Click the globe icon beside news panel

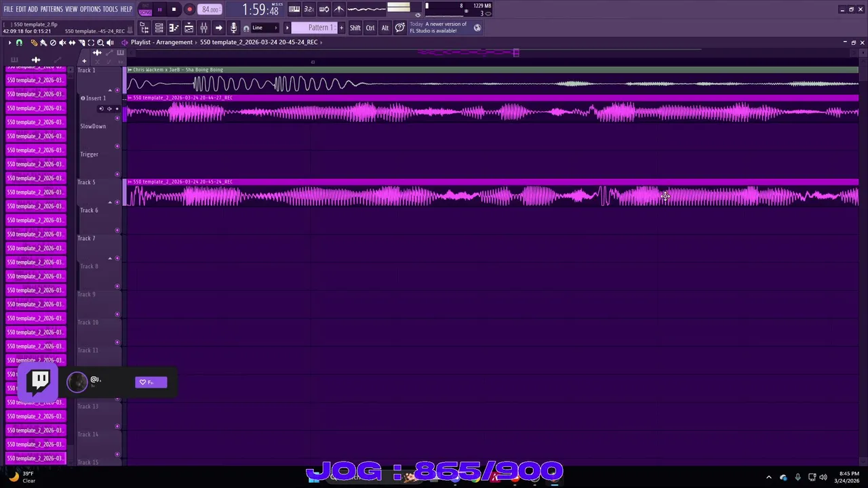coord(477,28)
